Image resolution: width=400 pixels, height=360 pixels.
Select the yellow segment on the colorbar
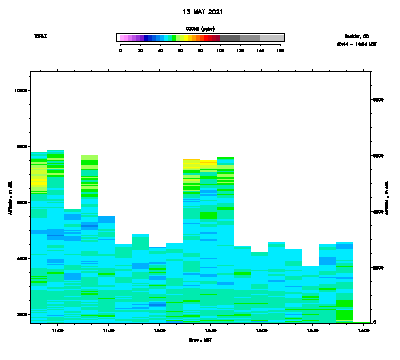[x=186, y=38]
